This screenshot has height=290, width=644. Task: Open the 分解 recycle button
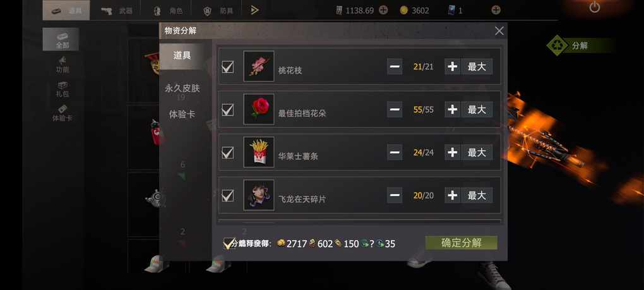(x=579, y=45)
